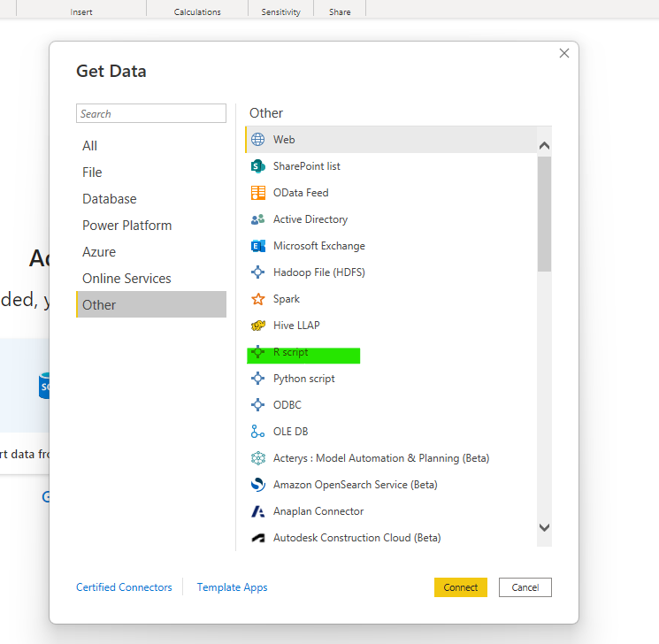Switch to the Azure category

(151, 252)
